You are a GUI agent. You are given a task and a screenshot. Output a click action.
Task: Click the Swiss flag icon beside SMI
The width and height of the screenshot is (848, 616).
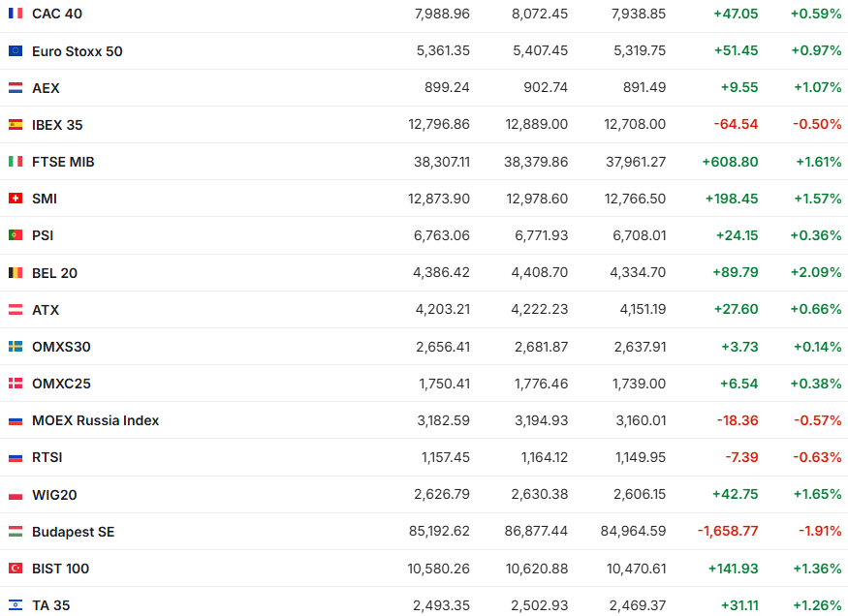[16, 199]
